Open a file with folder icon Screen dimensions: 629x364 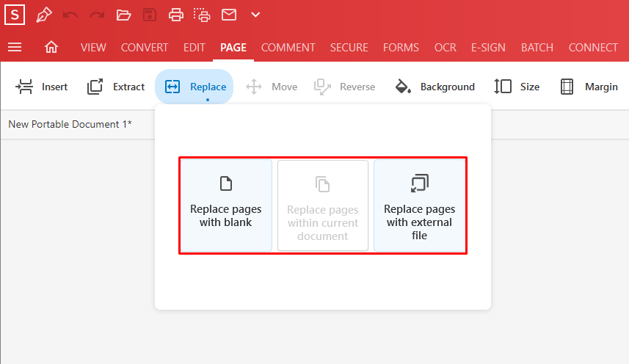click(123, 15)
